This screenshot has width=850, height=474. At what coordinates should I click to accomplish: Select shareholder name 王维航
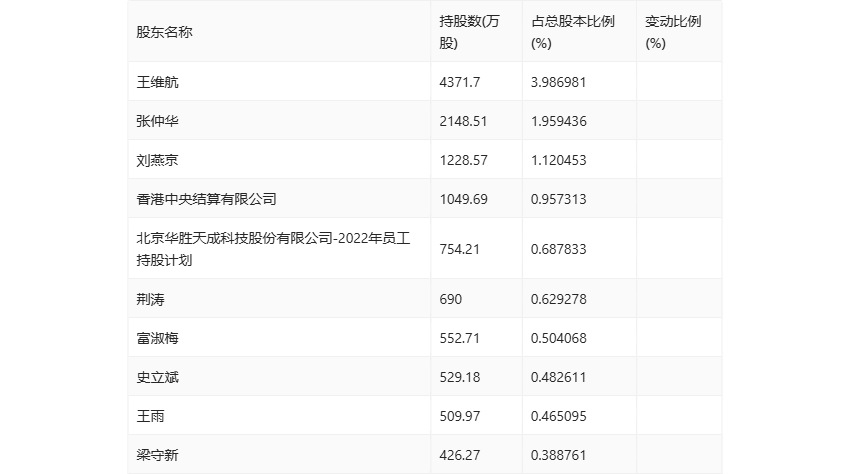tap(157, 82)
